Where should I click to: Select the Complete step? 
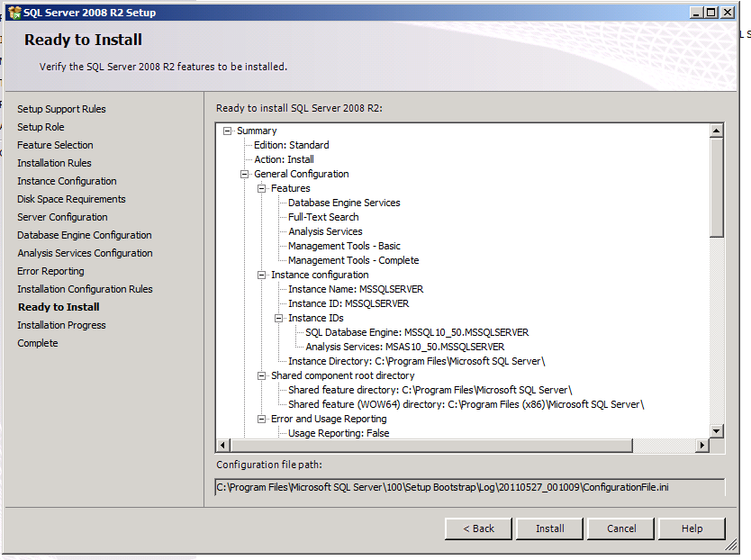pyautogui.click(x=37, y=343)
